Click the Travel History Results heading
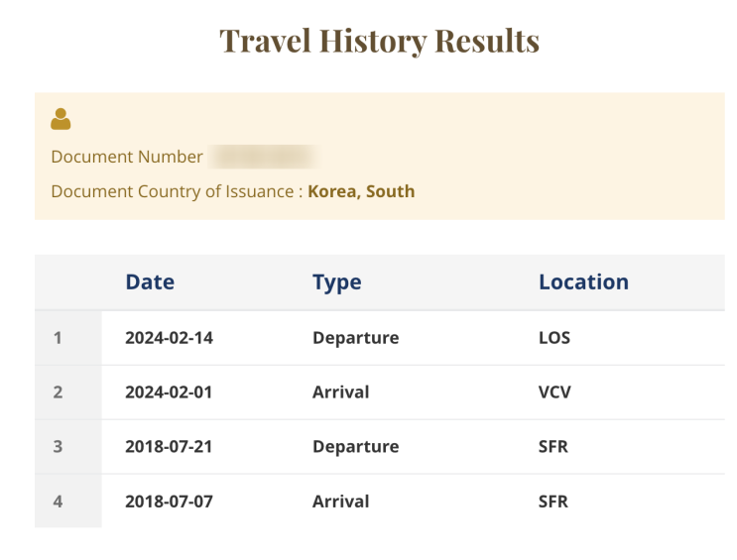Screen dimensions: 737x560 379,41
